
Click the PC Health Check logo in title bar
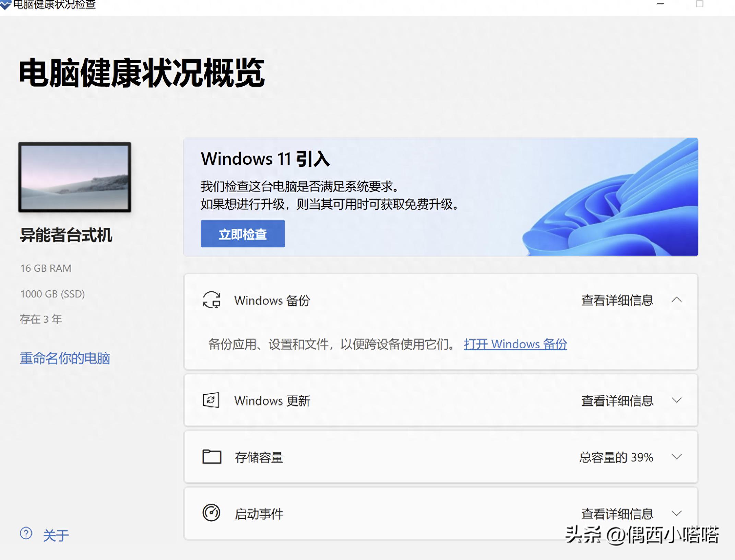(5, 4)
